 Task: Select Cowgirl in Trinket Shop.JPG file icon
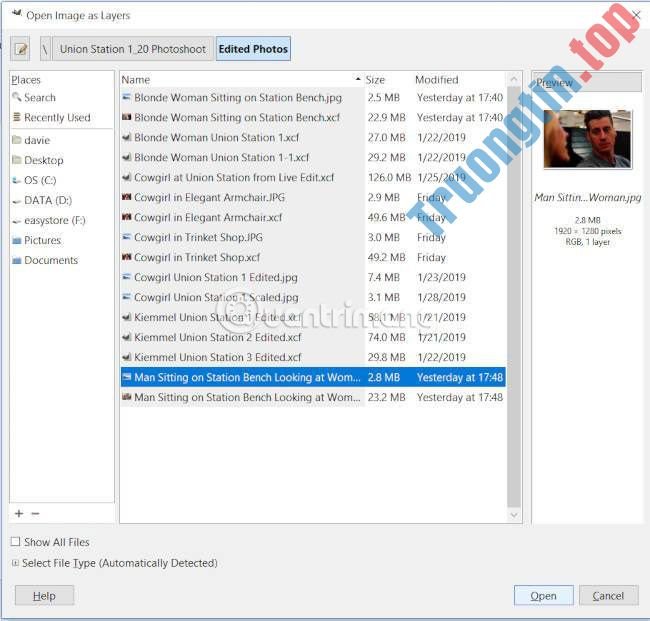pos(126,237)
